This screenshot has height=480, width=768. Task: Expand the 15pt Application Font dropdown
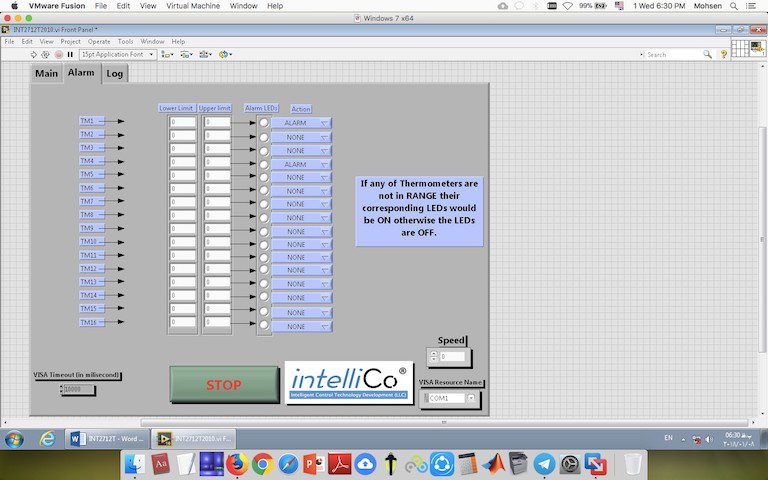(118, 54)
